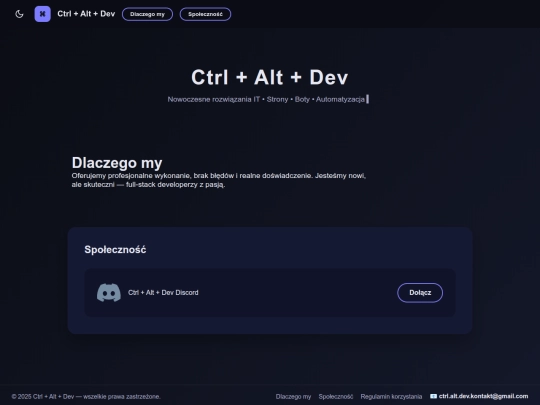Click the main Ctrl + Alt + Dev heading

click(x=270, y=77)
